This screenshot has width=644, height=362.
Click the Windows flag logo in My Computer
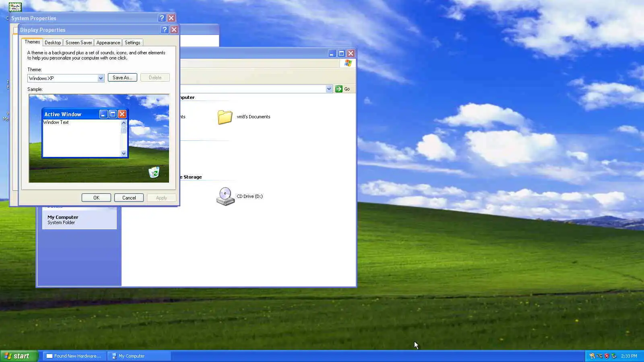click(x=348, y=63)
